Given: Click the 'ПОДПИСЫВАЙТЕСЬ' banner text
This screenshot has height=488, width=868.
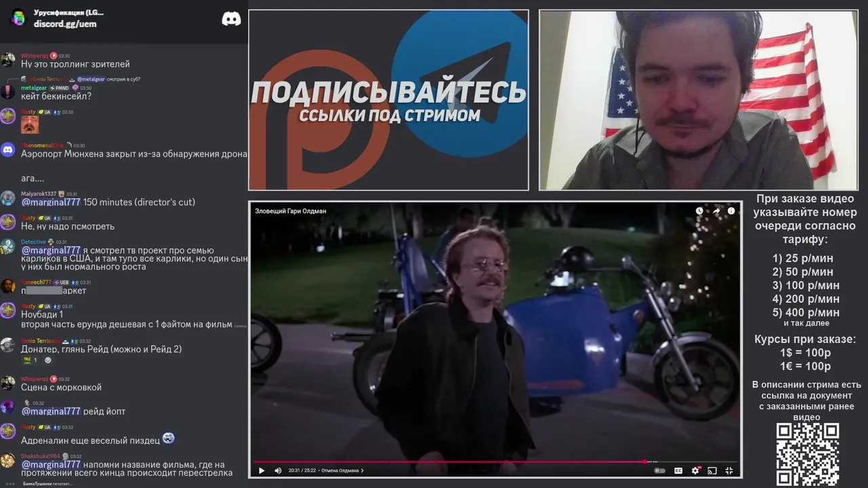Looking at the screenshot, I should (389, 92).
